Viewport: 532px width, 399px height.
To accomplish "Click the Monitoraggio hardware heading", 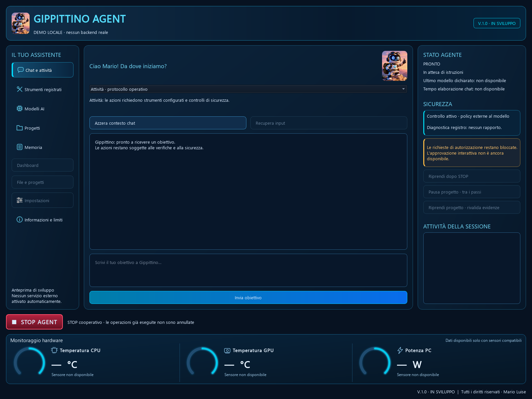I will click(x=37, y=340).
